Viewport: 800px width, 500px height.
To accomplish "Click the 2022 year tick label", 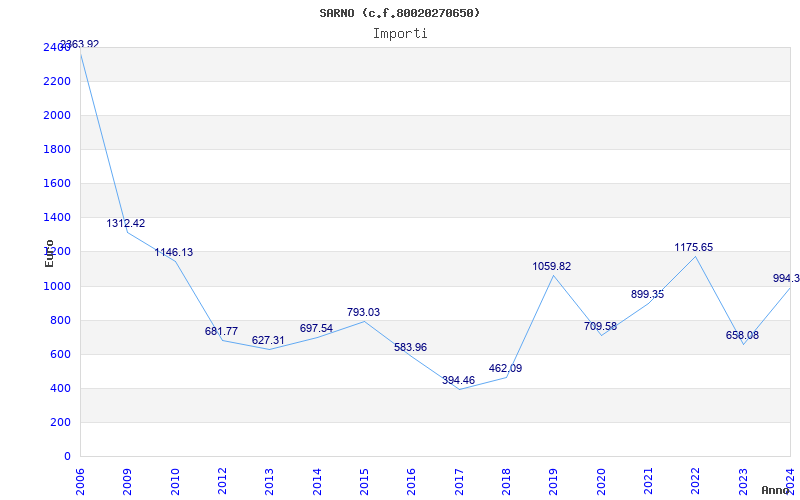I will click(696, 481).
